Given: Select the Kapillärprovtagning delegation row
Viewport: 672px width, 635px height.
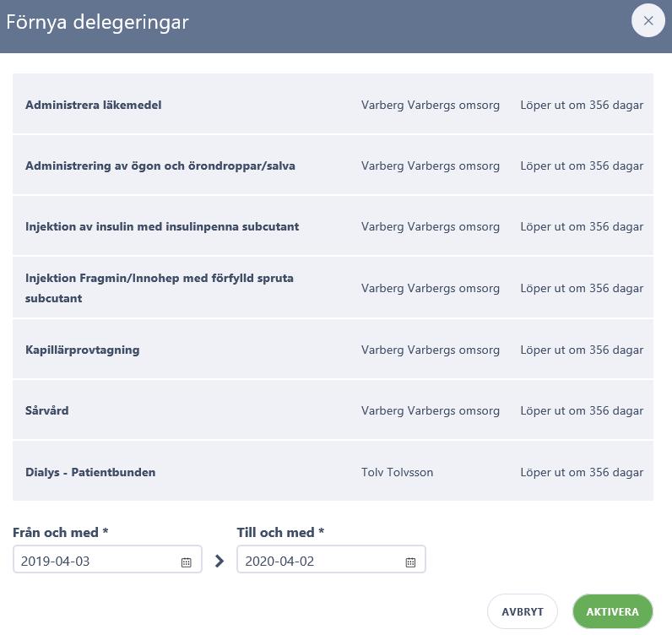Looking at the screenshot, I should (x=333, y=349).
